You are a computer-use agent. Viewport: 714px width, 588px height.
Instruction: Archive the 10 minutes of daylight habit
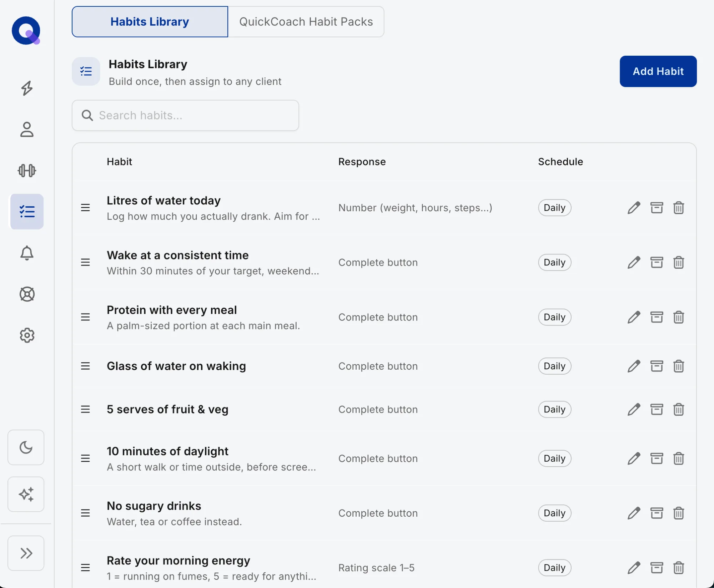coord(656,458)
